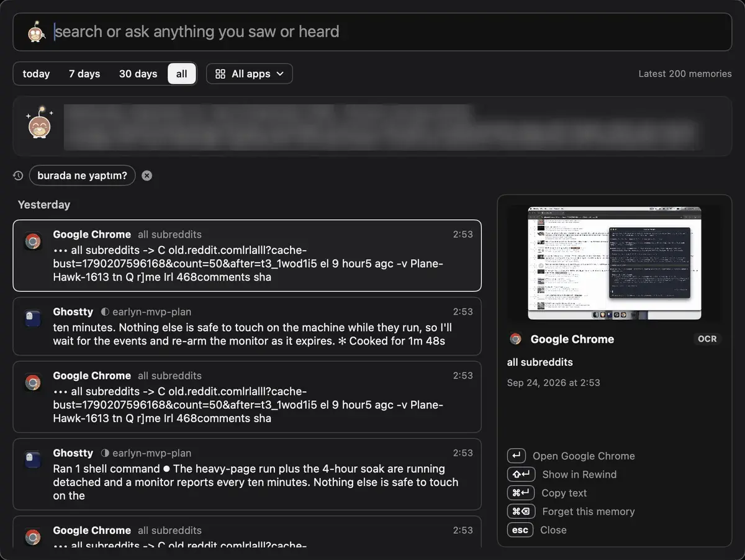This screenshot has height=560, width=745.
Task: Expand the All apps dropdown chevron
Action: [x=280, y=74]
